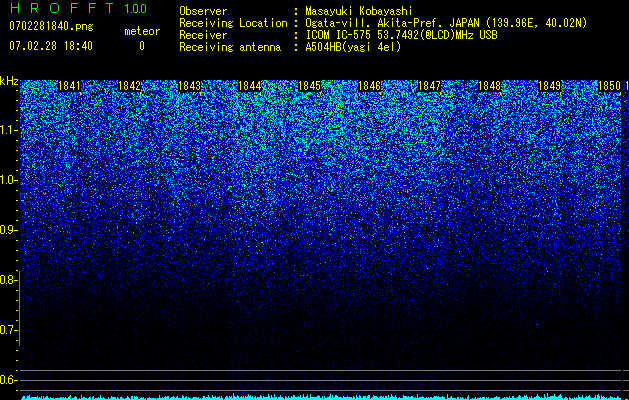This screenshot has height=400, width=629.
Task: Click the 1850 time marker
Action: click(609, 86)
